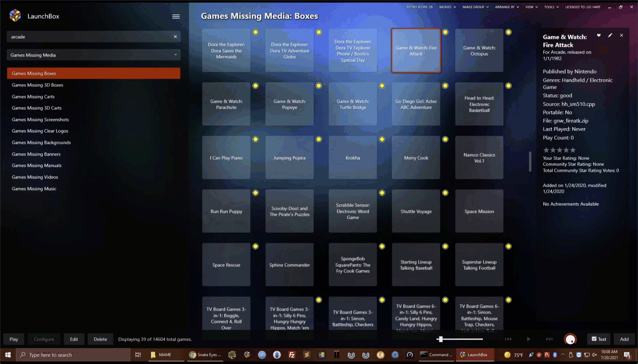Image resolution: width=638 pixels, height=364 pixels.
Task: Open the hamburger menu next to LaunchBox
Action: (x=176, y=16)
